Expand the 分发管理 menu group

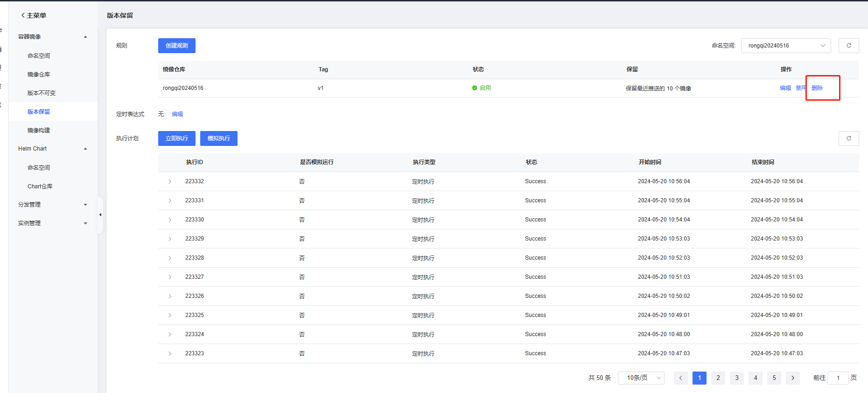tap(85, 205)
